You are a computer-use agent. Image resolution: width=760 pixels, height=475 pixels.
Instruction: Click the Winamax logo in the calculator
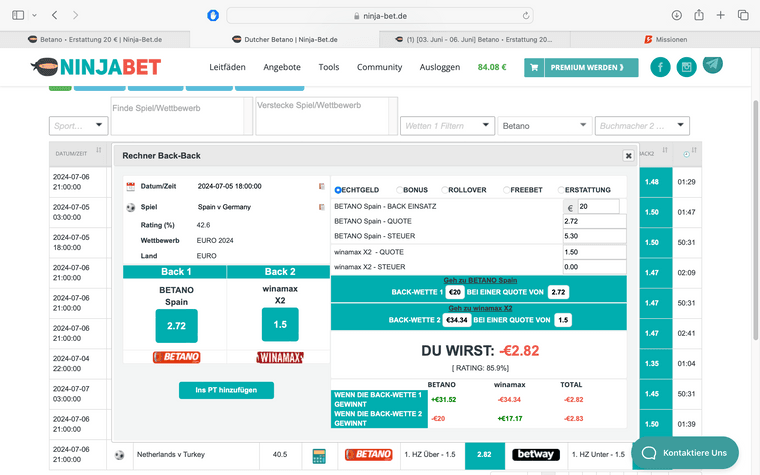(x=280, y=358)
